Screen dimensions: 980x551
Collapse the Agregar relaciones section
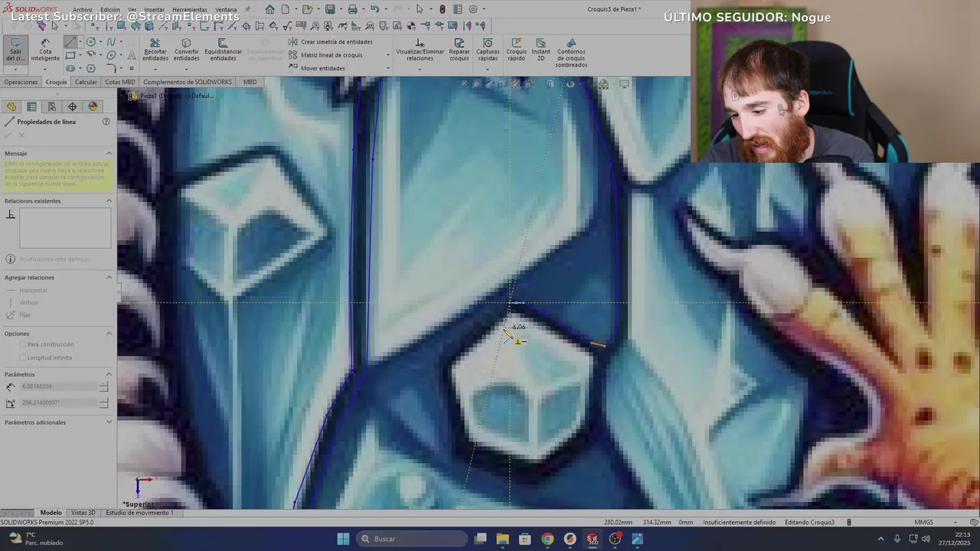click(109, 277)
